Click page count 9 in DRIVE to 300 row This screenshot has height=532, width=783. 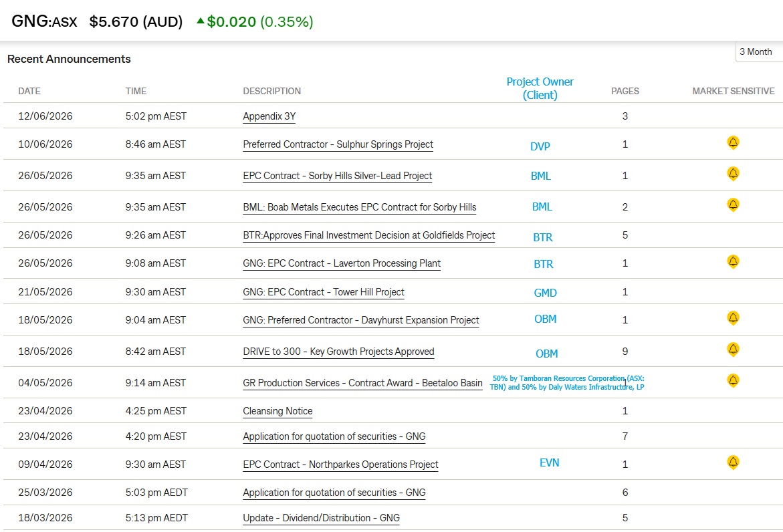point(625,352)
